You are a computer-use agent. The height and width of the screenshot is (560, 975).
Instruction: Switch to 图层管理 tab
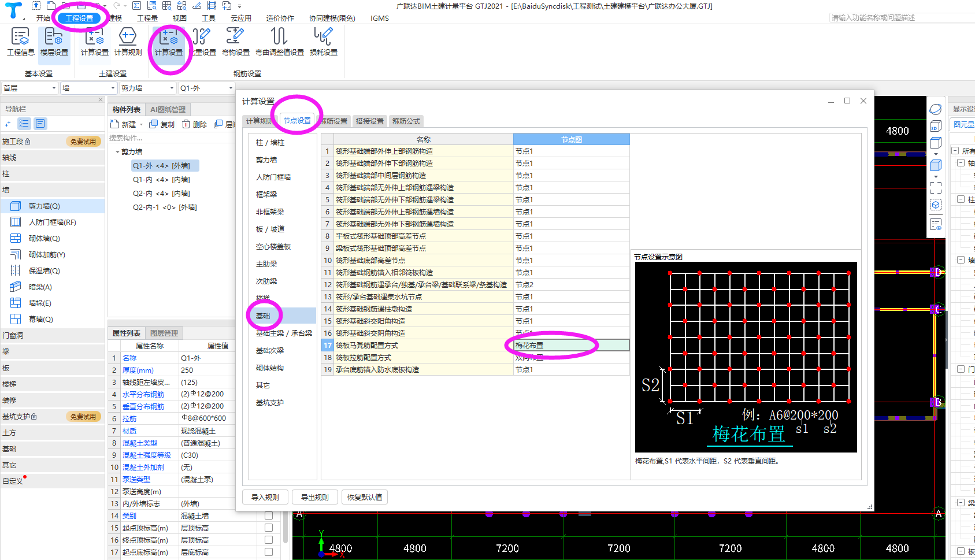[x=164, y=333]
